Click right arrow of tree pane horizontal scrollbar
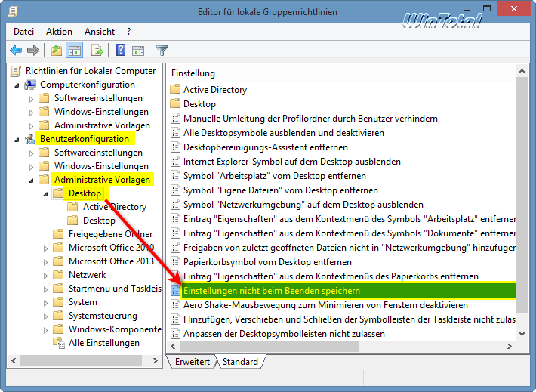The image size is (536, 392). tap(156, 360)
